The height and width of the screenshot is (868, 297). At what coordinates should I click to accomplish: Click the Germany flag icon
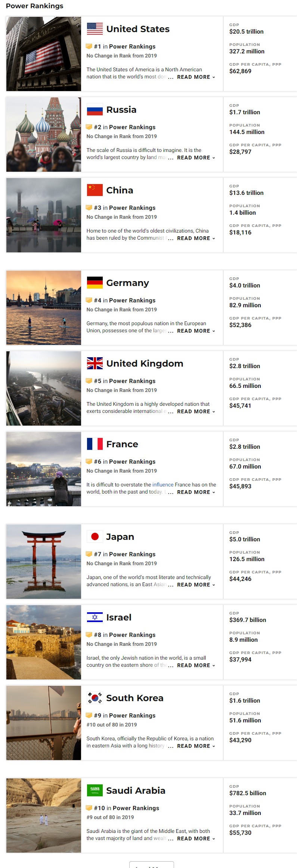(95, 283)
